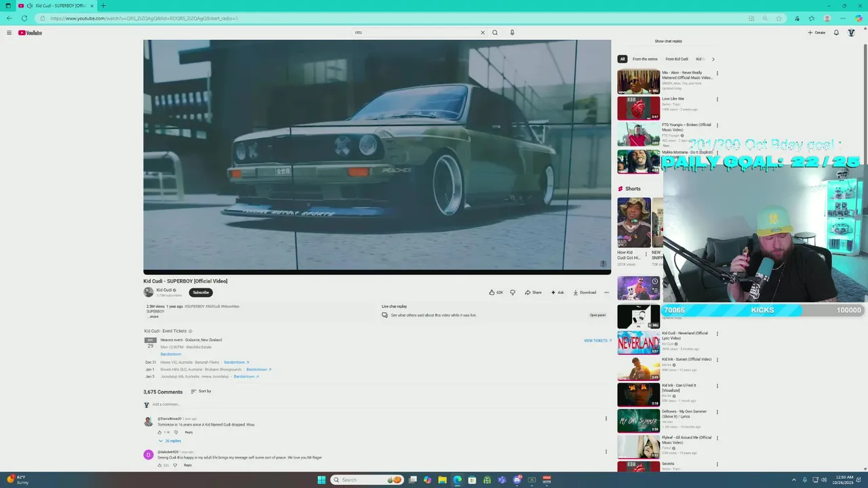Viewport: 868px width, 488px height.
Task: Open options for FTG Youngin Broken video
Action: pos(717,126)
